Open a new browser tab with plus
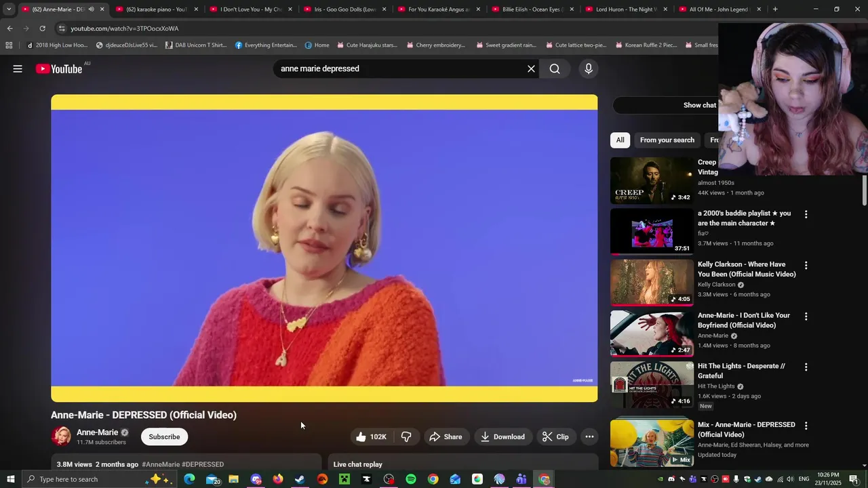Screen dimensions: 868x488 [x=775, y=9]
